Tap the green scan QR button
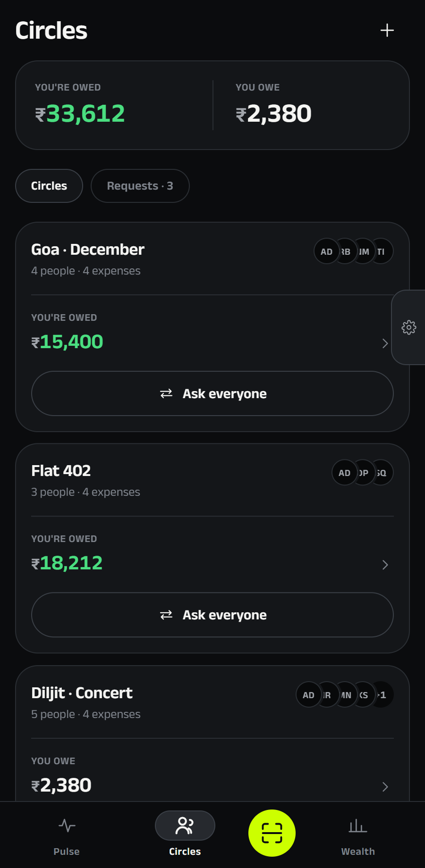The image size is (425, 868). click(272, 833)
